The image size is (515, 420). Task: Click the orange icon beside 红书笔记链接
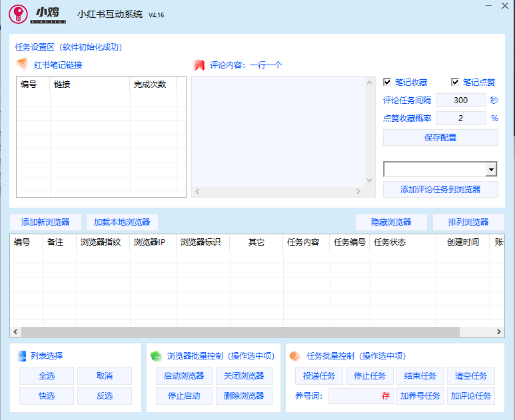click(x=22, y=65)
